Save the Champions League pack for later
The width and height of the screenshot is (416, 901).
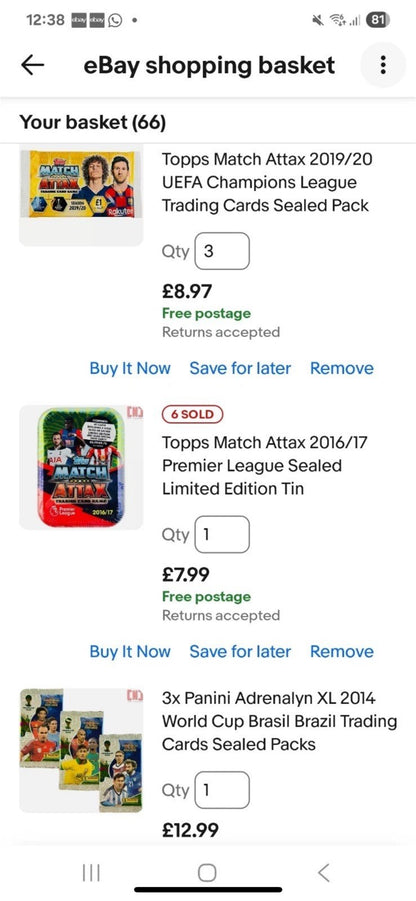point(240,368)
